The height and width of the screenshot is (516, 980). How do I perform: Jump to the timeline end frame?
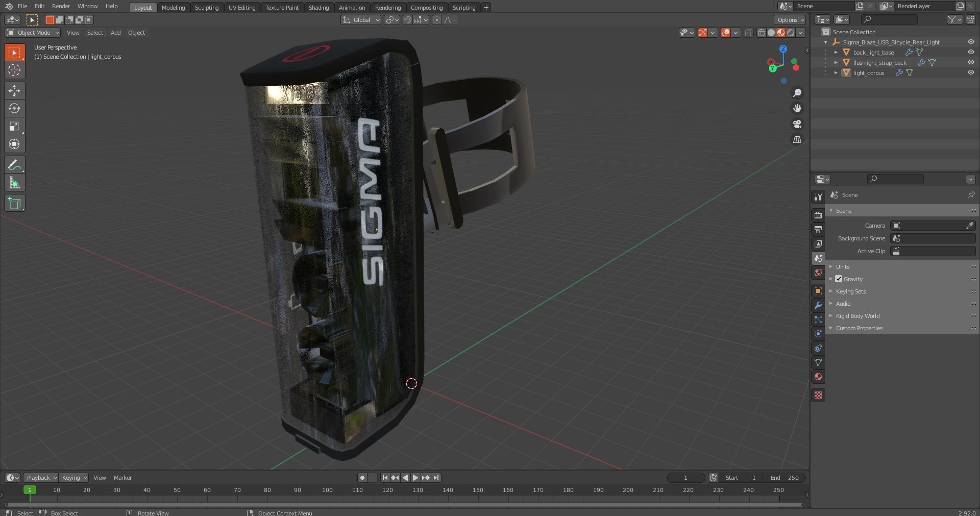436,478
